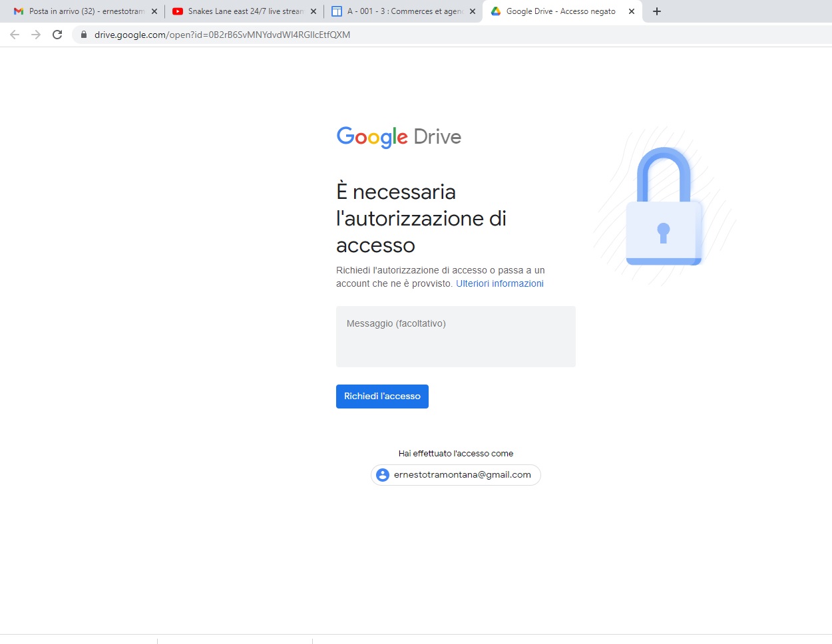The image size is (832, 644).
Task: Click the address bar URL
Action: coord(222,35)
